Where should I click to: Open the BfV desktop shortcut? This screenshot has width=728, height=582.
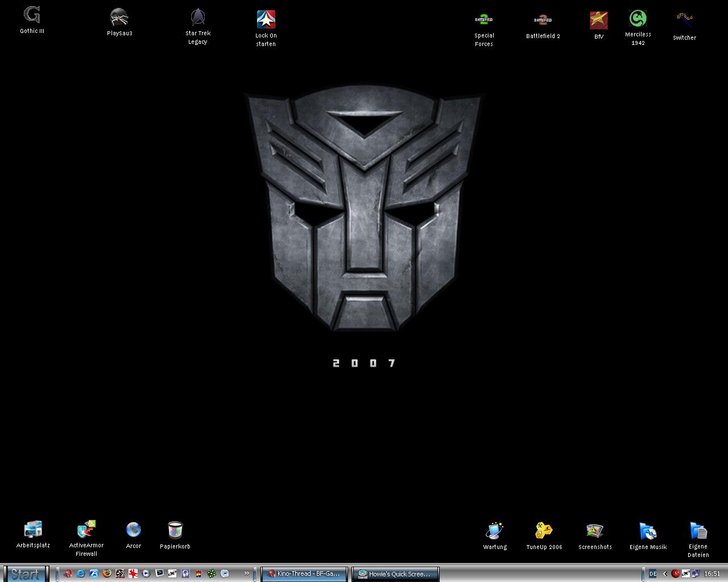point(598,26)
